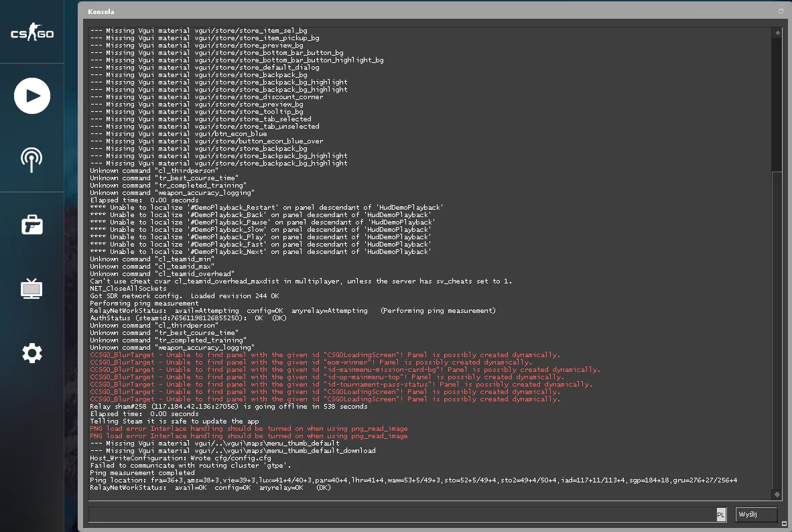Focus the console command input field
The height and width of the screenshot is (532, 792).
tap(402, 515)
